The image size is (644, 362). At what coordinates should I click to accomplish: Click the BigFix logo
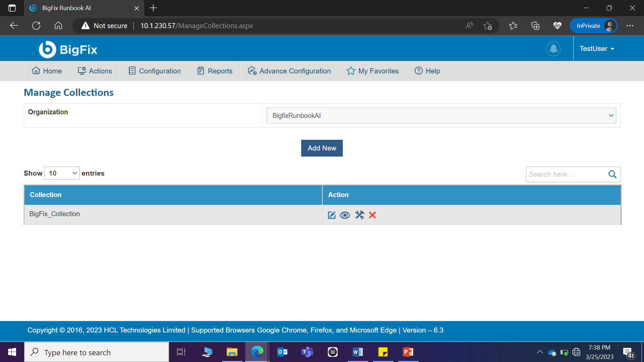[x=68, y=50]
